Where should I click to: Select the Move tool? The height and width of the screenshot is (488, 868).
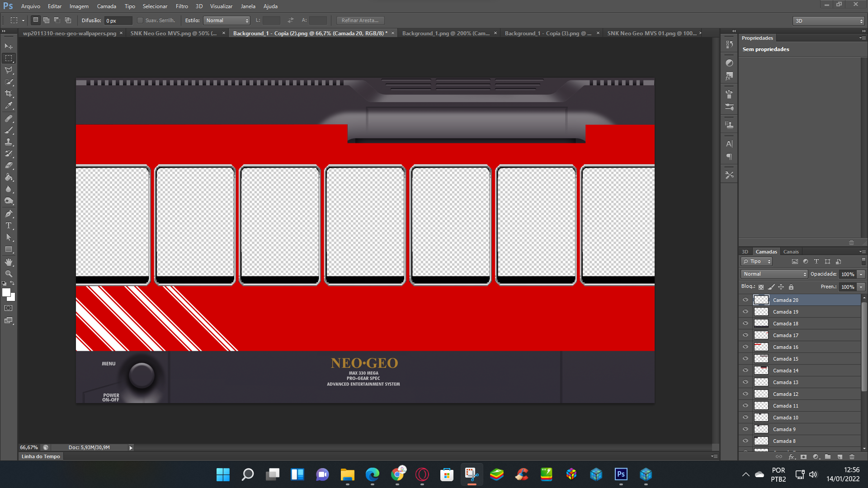pos(9,46)
